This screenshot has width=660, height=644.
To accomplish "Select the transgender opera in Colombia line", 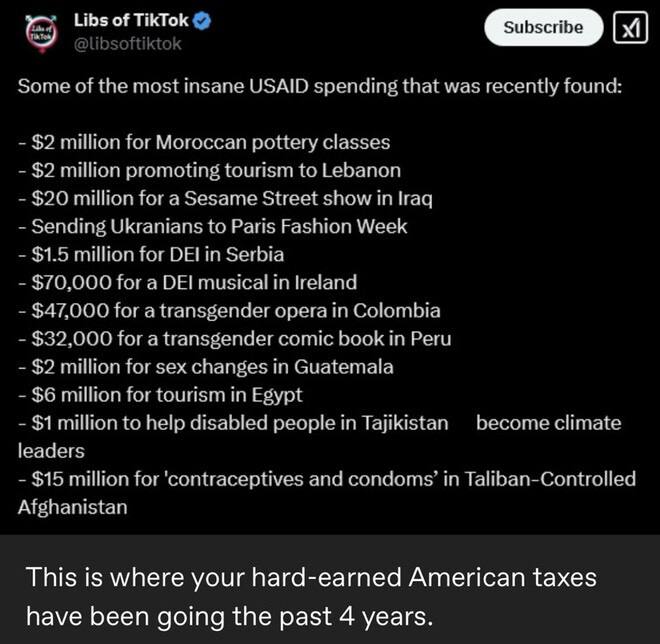I will coord(229,310).
